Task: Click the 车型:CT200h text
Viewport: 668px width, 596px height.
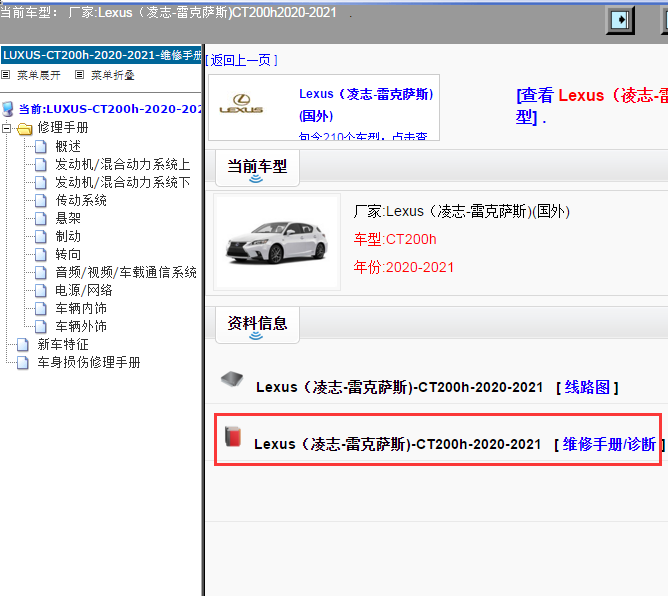Action: (395, 239)
